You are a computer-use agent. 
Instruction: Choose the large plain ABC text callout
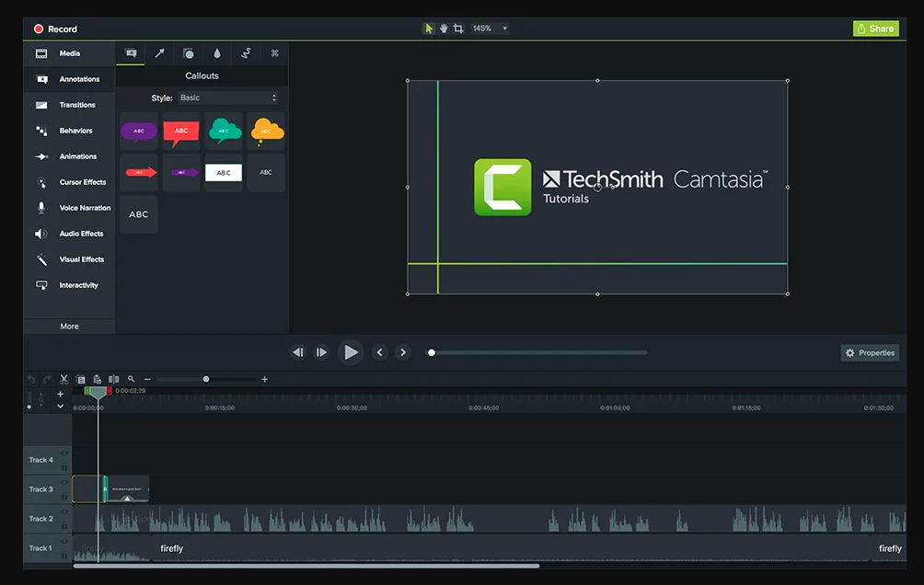pyautogui.click(x=139, y=214)
